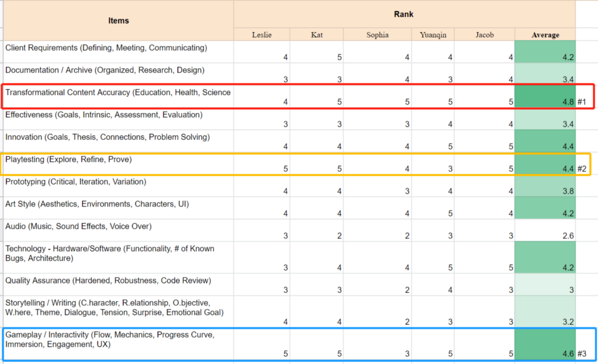Select the Documentation / Archive item cell
Viewport: 598px width, 364px height.
pyautogui.click(x=118, y=74)
